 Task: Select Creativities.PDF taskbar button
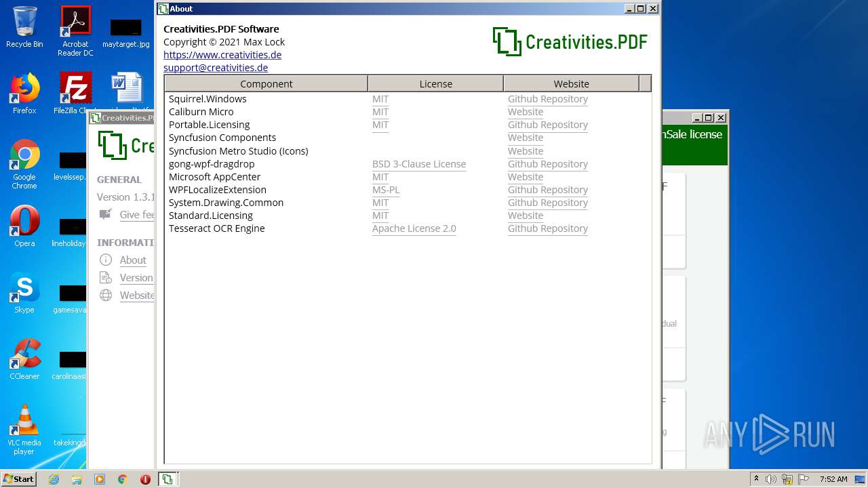(x=167, y=479)
